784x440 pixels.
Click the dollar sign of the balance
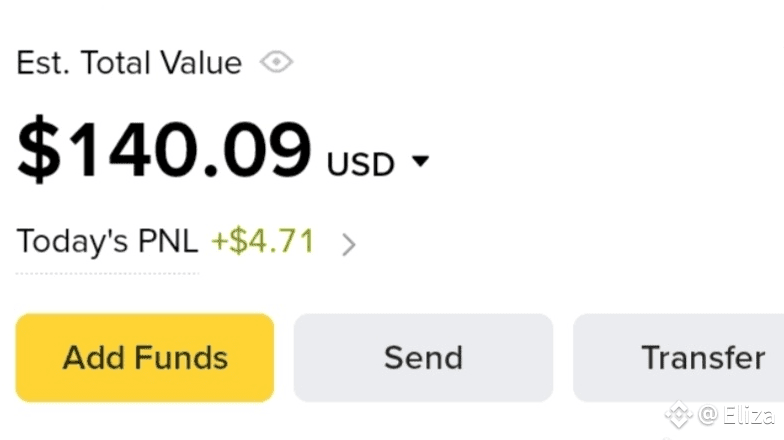38,152
